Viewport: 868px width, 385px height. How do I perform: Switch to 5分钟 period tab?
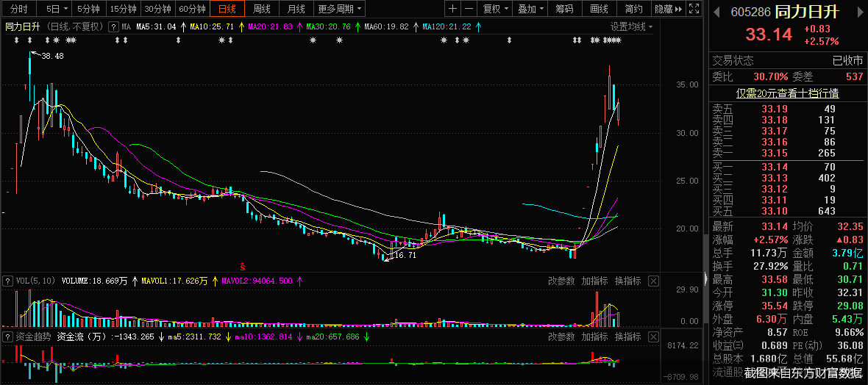89,9
